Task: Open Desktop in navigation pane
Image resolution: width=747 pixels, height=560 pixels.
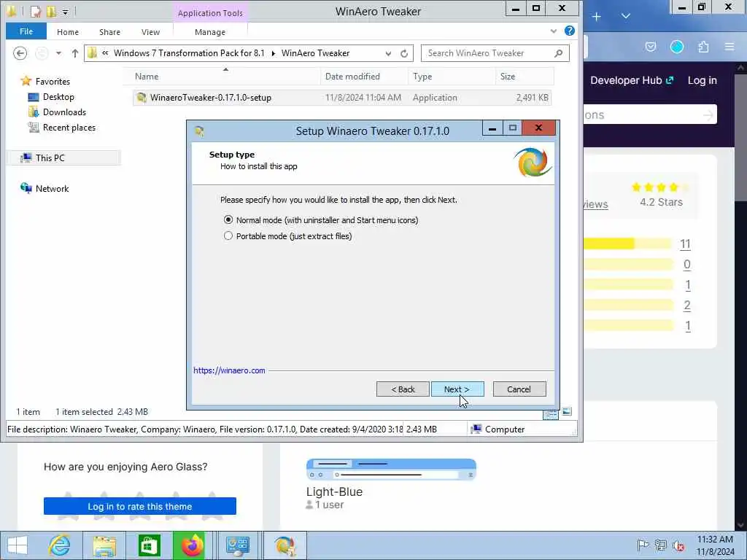Action: pos(52,97)
